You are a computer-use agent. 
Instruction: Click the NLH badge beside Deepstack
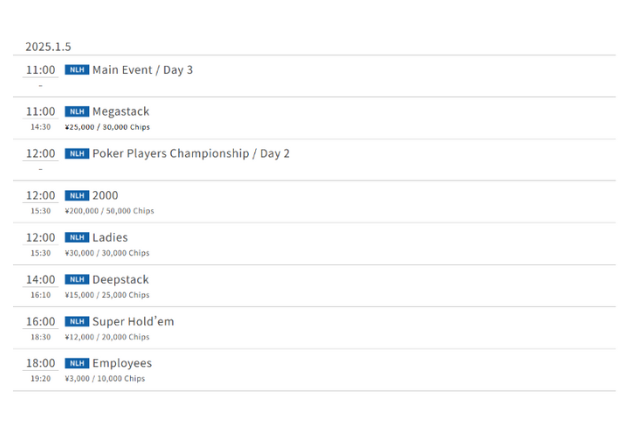coord(77,280)
